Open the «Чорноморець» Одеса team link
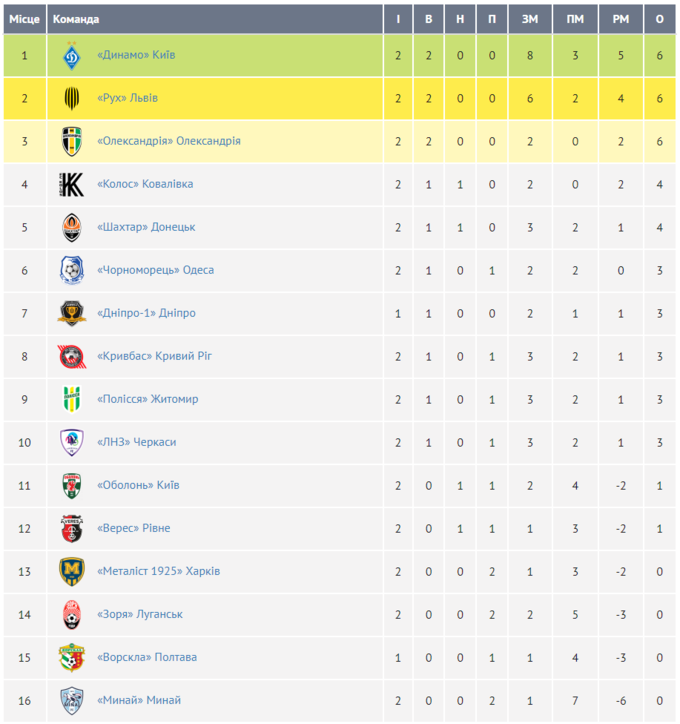The image size is (680, 724). pos(155,271)
